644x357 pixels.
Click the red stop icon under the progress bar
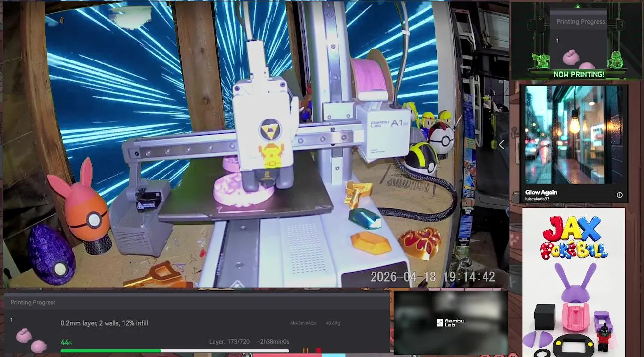[318, 351]
